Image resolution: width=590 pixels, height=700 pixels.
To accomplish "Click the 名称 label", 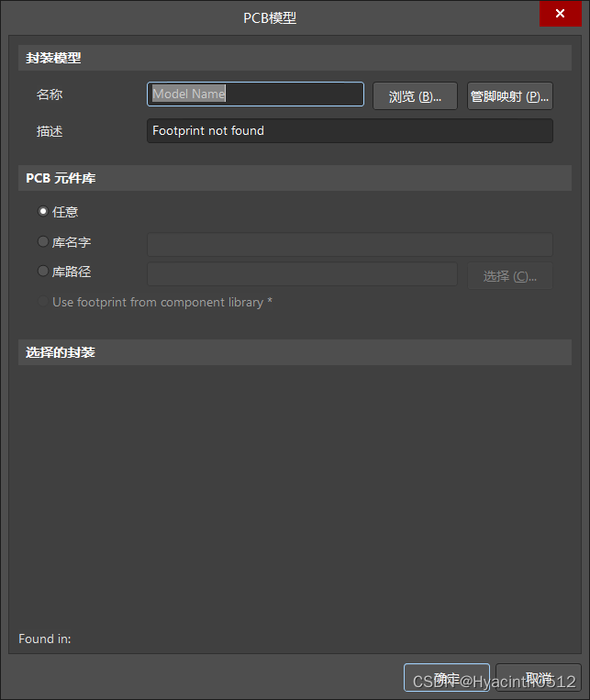I will click(x=50, y=94).
